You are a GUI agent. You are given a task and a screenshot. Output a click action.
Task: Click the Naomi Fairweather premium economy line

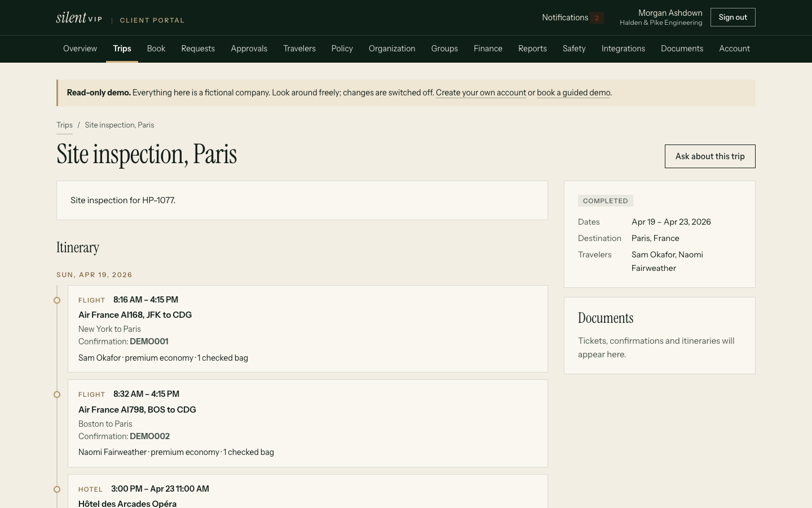pyautogui.click(x=176, y=452)
